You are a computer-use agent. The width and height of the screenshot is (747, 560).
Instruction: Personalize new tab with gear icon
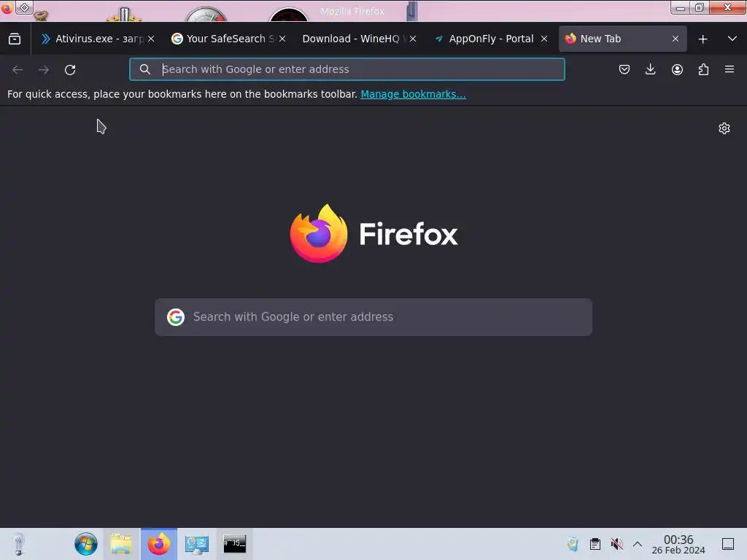tap(724, 128)
